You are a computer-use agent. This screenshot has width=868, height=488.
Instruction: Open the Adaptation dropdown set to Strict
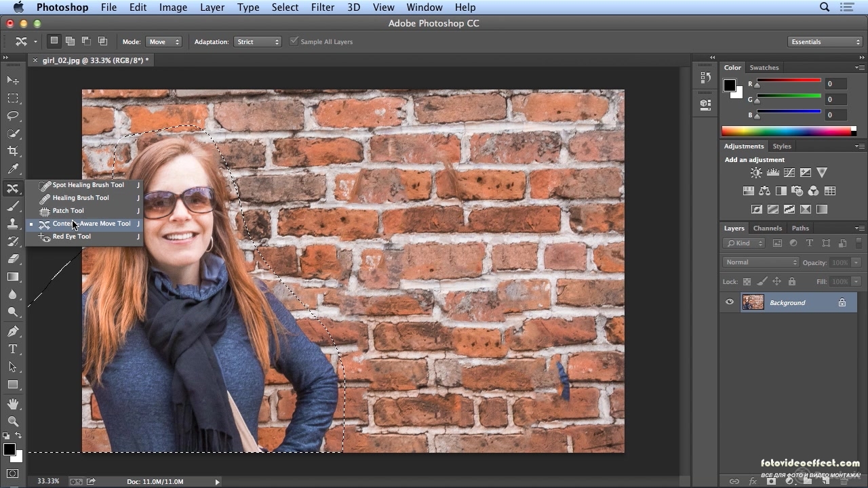[258, 41]
